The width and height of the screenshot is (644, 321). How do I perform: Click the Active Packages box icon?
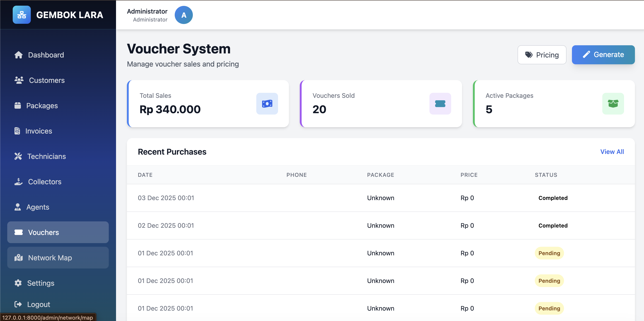(x=613, y=104)
